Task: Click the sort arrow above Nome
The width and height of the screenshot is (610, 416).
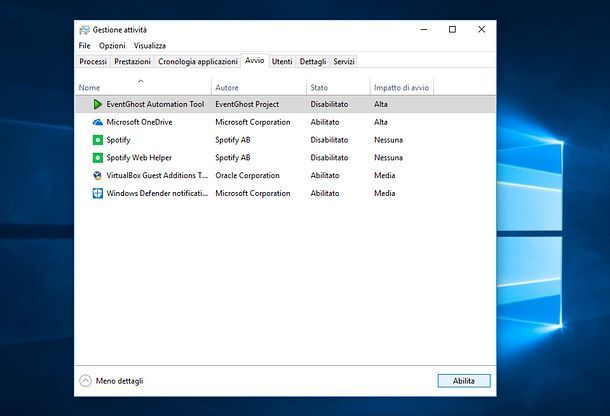Action: coord(141,81)
